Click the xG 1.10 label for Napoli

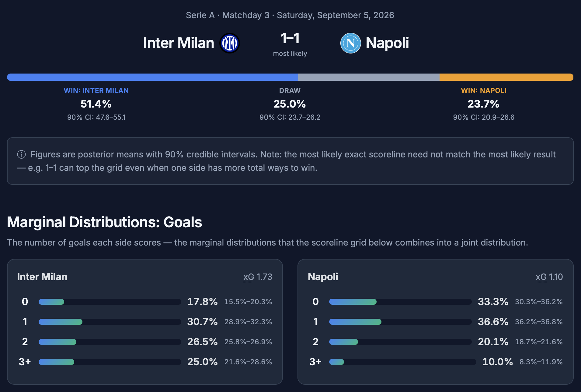[549, 277]
